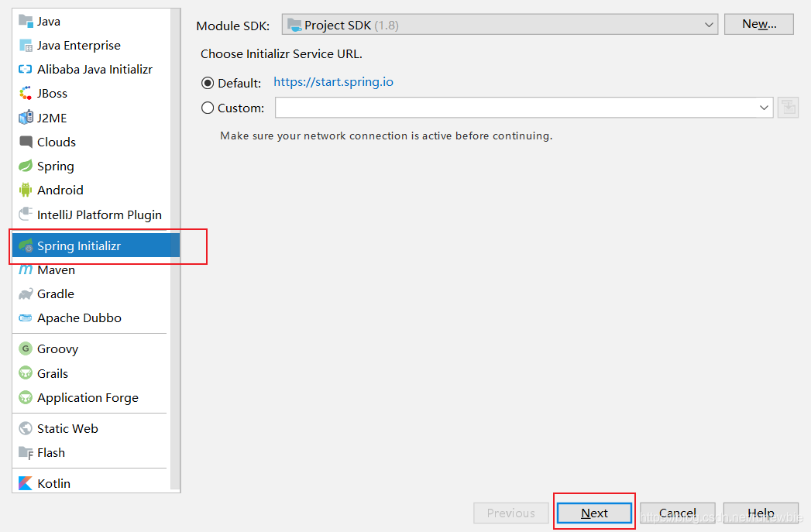Click the Spring leaf icon
Image resolution: width=811 pixels, height=532 pixels.
(x=26, y=166)
